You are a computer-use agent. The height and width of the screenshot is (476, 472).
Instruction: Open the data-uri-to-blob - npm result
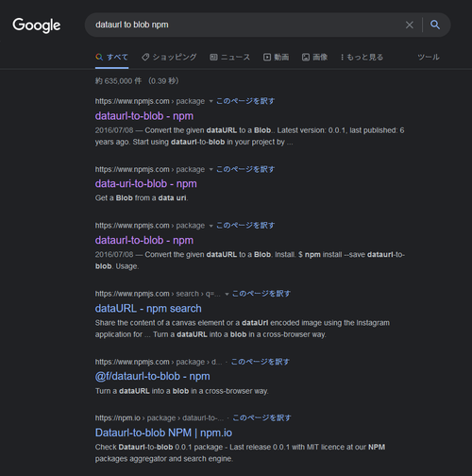(145, 183)
